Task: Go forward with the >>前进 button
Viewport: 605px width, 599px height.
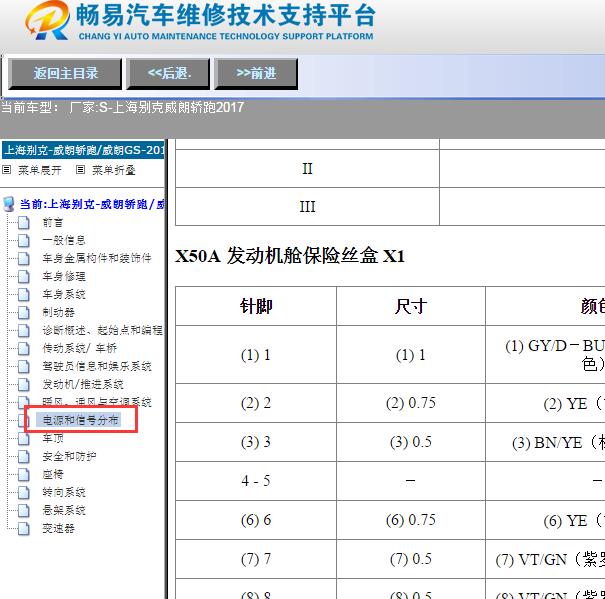Action: pyautogui.click(x=256, y=74)
